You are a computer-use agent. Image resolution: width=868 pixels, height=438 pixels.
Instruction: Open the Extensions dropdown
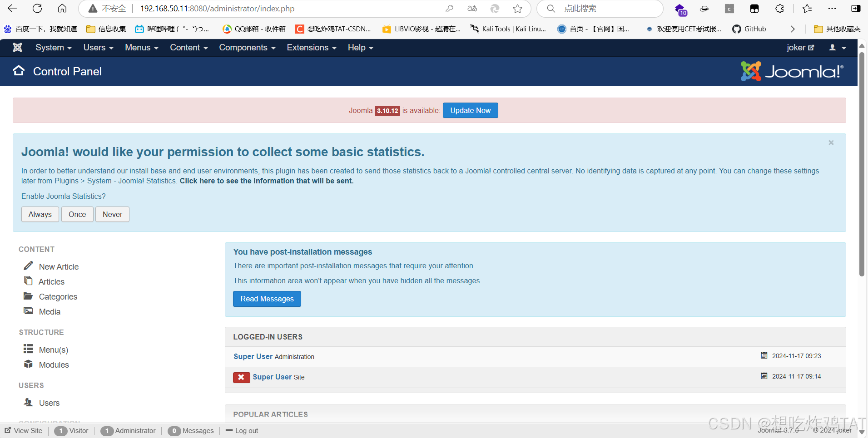pos(312,48)
